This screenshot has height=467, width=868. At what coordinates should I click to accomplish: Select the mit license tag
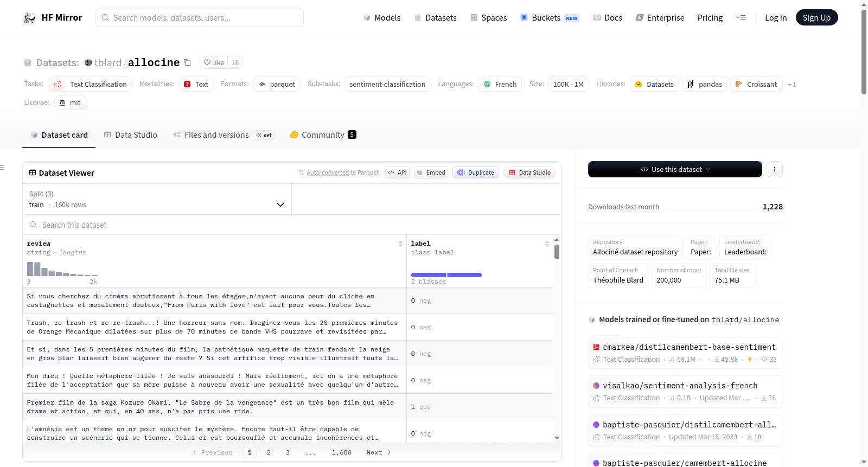(x=70, y=103)
